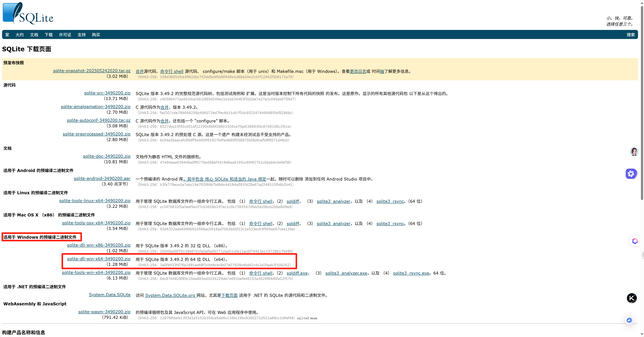Download sqlite-wasm-3490200.zip

pos(104,312)
